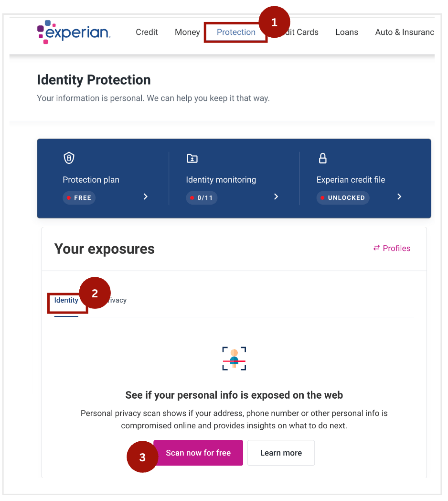Click the 0/11 monitoring status badge
This screenshot has height=501, width=448.
coord(202,198)
